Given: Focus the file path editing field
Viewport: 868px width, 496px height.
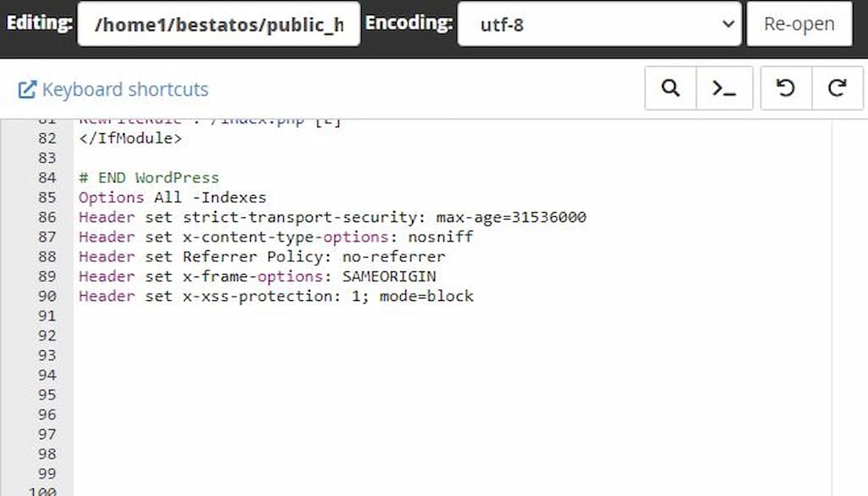Looking at the screenshot, I should coord(220,24).
